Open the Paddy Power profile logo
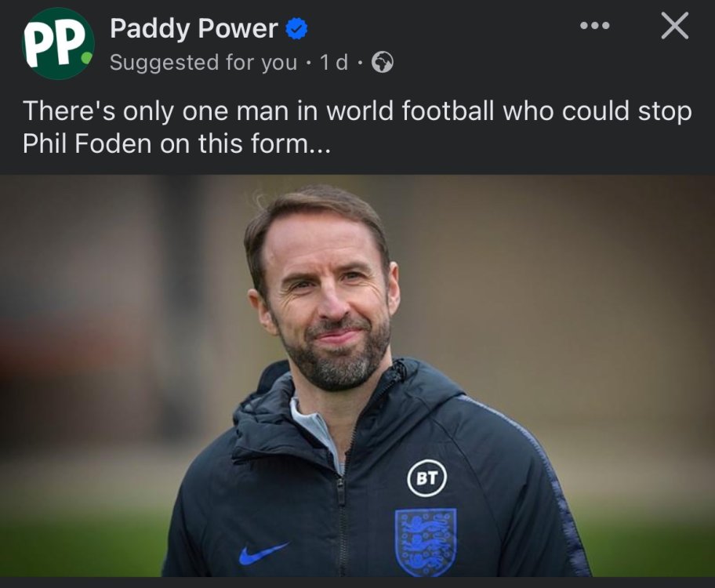The width and height of the screenshot is (715, 588). 57,44
